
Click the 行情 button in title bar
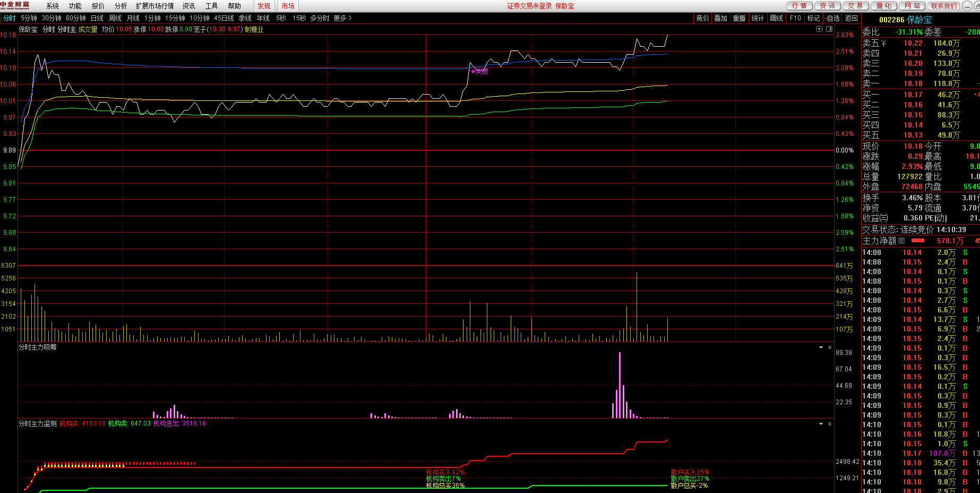[799, 6]
